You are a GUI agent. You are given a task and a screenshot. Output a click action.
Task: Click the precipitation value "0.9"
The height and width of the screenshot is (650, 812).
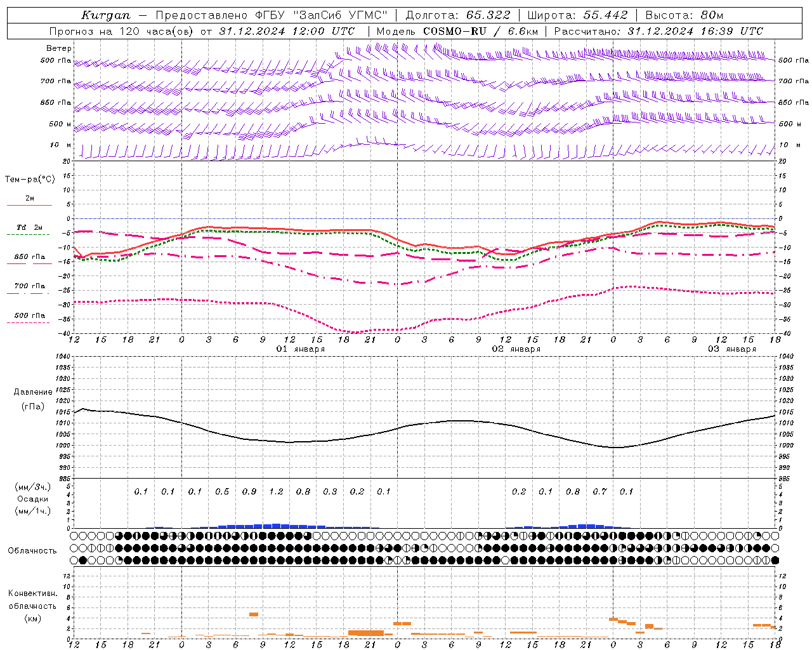coord(249,491)
